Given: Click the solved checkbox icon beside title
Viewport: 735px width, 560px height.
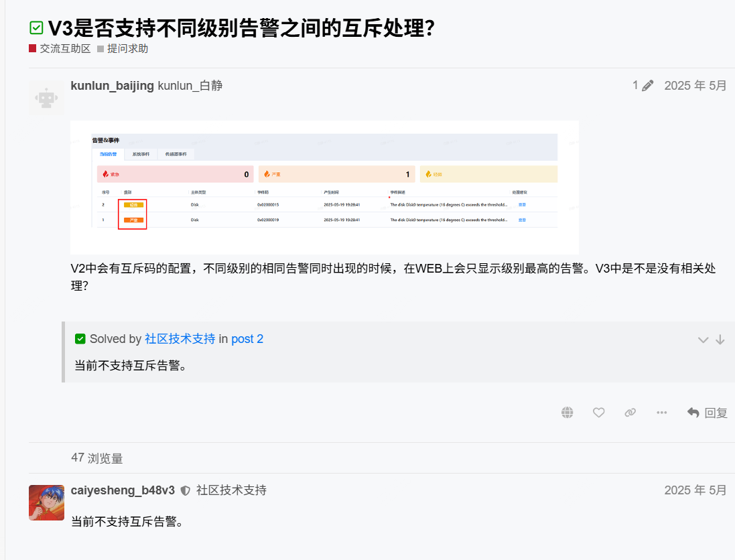Looking at the screenshot, I should pyautogui.click(x=36, y=28).
